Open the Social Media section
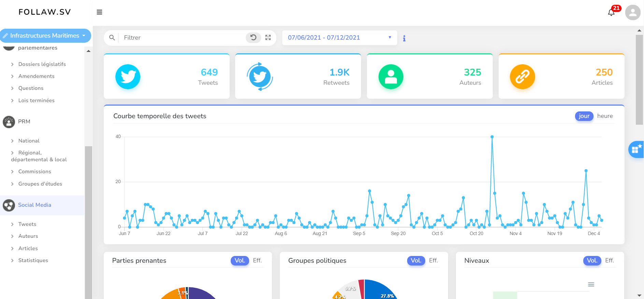 [x=34, y=205]
